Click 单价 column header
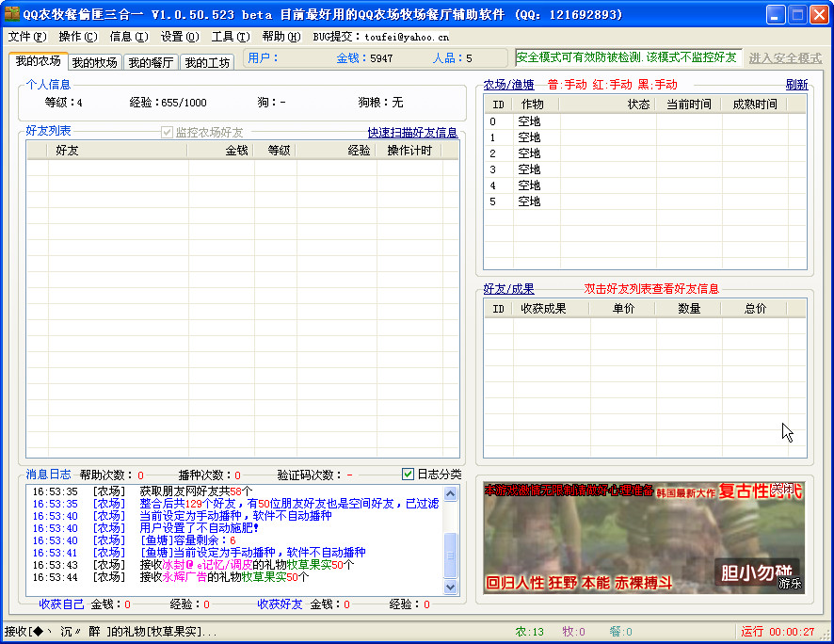This screenshot has height=644, width=834. [x=623, y=309]
